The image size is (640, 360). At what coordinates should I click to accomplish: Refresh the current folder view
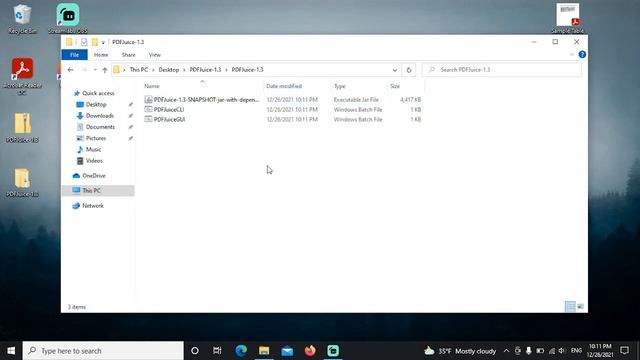(x=409, y=70)
